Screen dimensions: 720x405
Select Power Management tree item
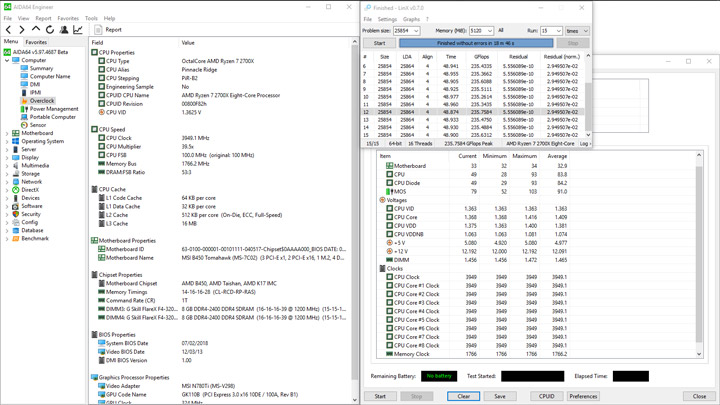point(54,109)
